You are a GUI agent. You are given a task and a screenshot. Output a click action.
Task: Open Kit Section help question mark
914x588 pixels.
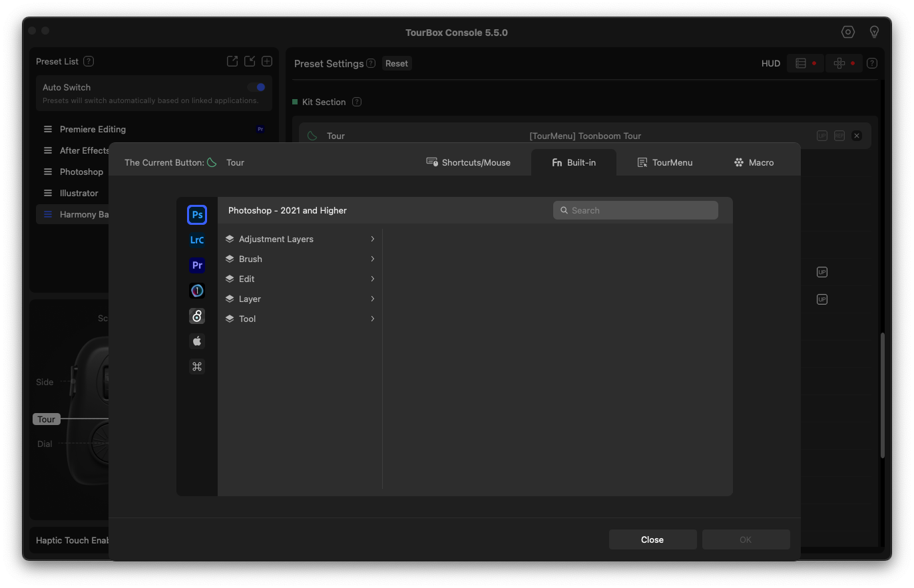pyautogui.click(x=357, y=102)
